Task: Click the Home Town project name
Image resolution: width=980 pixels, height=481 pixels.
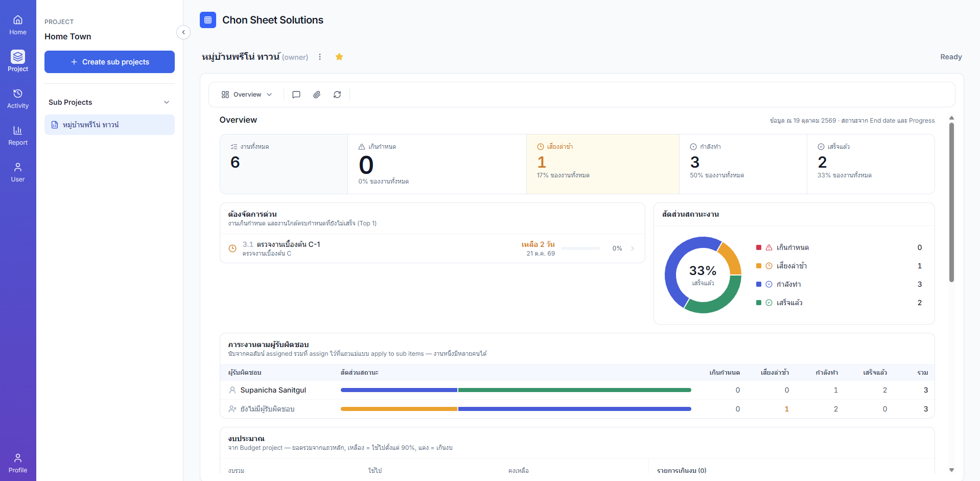Action: pos(68,36)
